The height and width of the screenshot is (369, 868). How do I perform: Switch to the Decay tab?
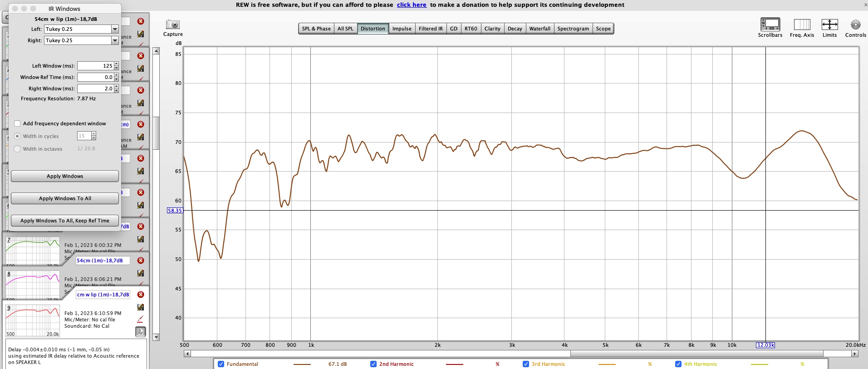click(515, 29)
